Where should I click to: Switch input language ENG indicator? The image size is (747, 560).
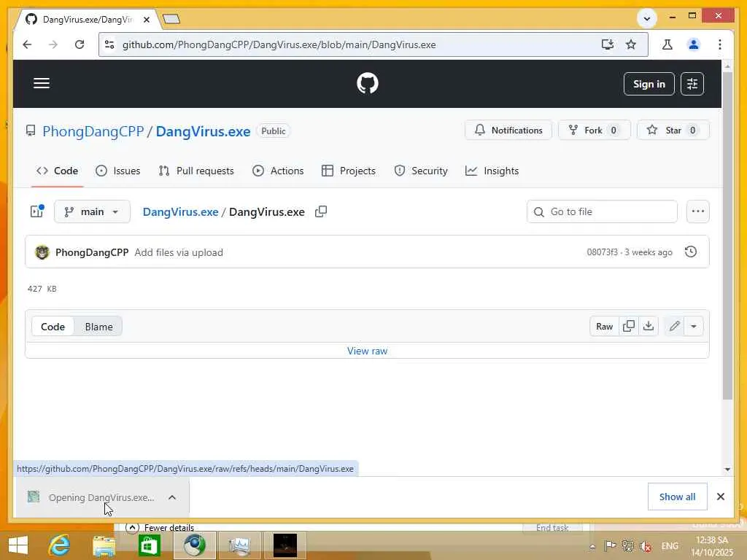coord(670,545)
